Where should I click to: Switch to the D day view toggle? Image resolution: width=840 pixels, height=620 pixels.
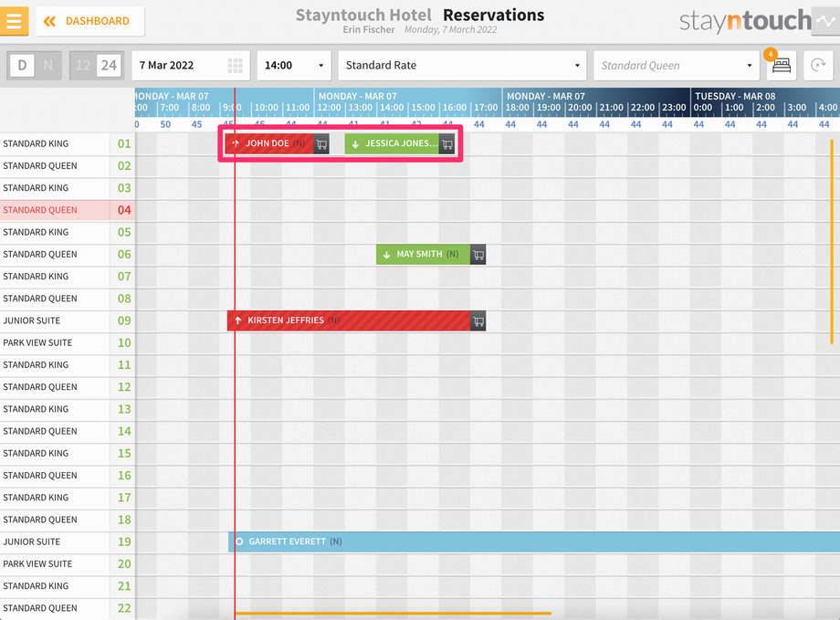tap(22, 66)
